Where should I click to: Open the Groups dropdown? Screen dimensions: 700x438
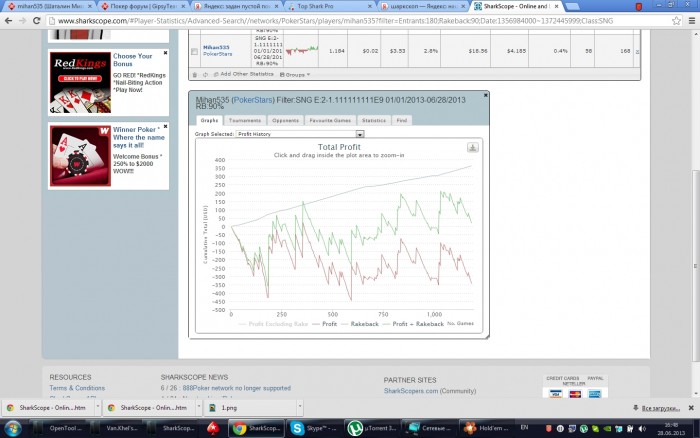(295, 75)
